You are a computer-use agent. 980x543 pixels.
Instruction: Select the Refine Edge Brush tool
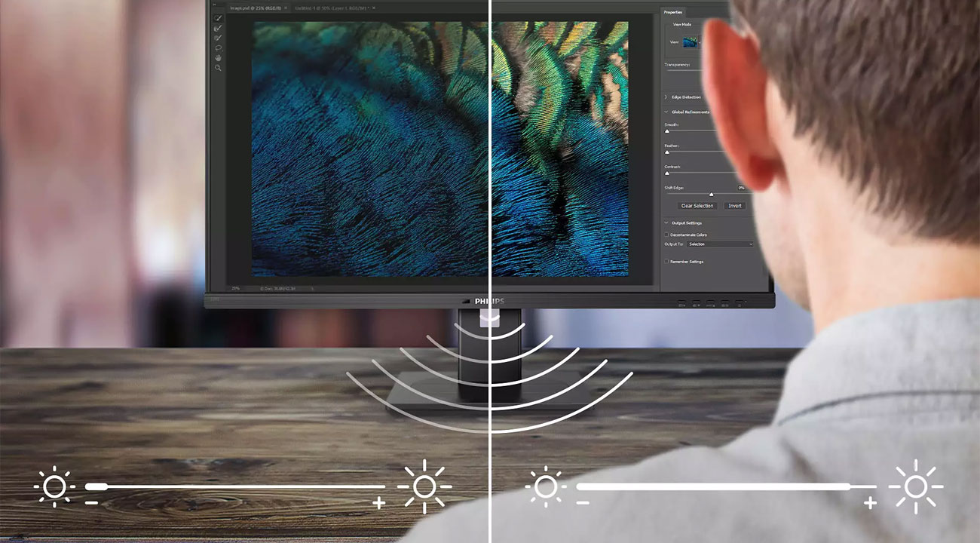point(218,28)
